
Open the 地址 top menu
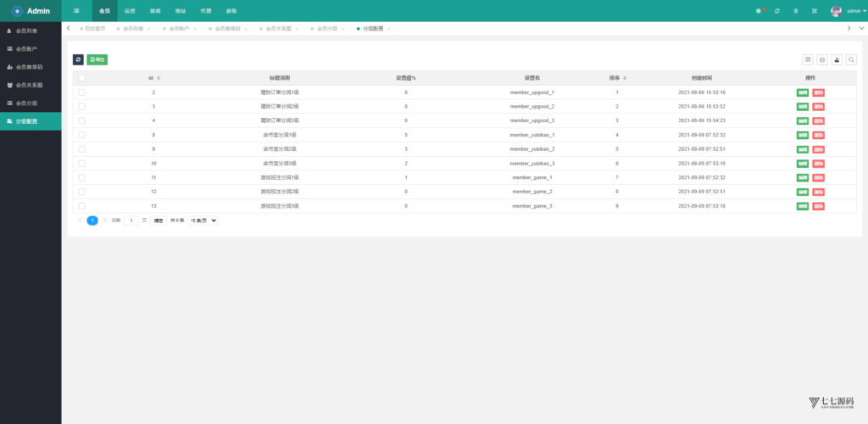click(x=181, y=11)
